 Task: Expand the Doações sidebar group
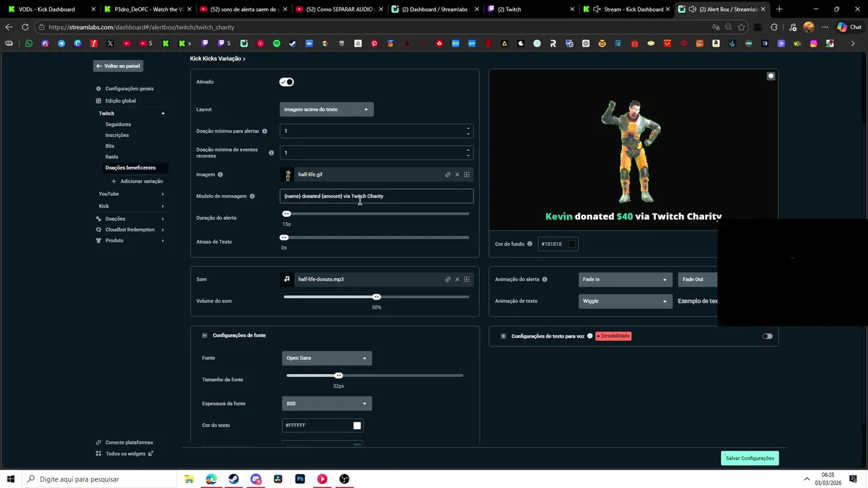click(x=163, y=219)
